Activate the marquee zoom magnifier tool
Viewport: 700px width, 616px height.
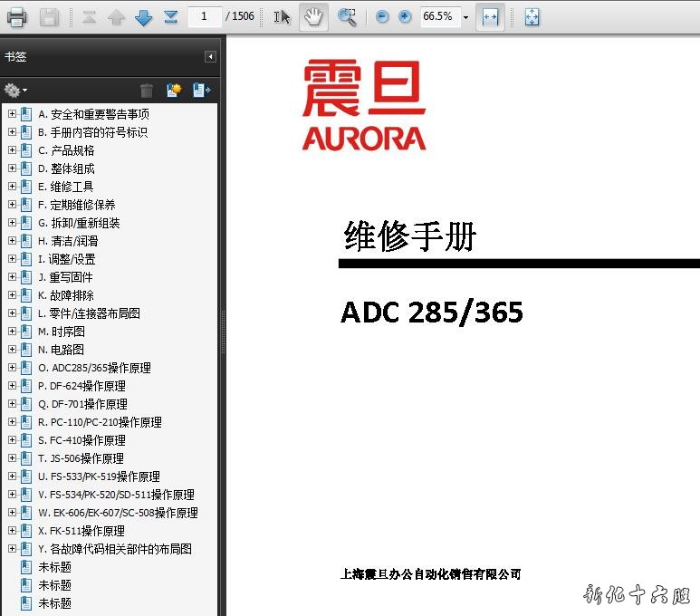coord(346,17)
